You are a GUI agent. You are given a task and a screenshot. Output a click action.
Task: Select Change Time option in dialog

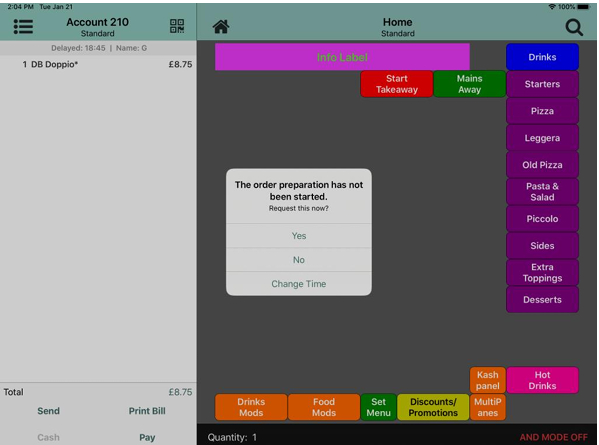coord(299,284)
